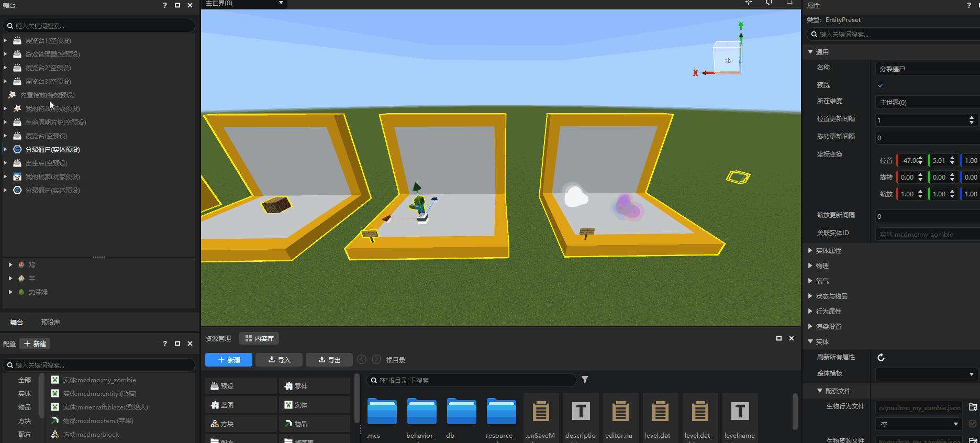Maximize the 资源管理 panel

779,338
